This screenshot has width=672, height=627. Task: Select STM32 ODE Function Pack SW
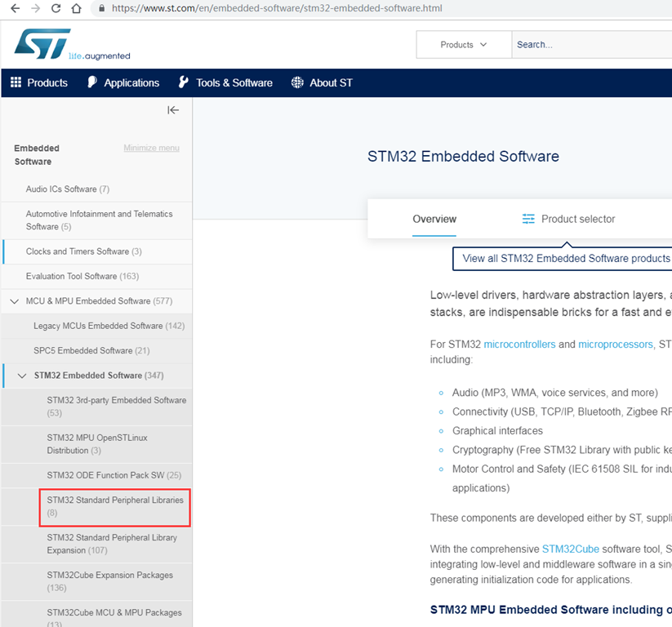point(97,476)
